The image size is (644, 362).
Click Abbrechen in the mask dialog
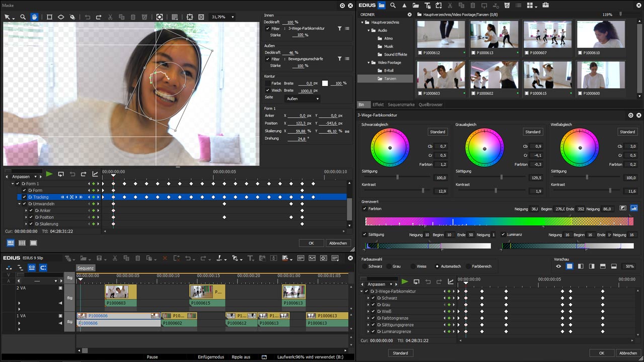tap(338, 243)
